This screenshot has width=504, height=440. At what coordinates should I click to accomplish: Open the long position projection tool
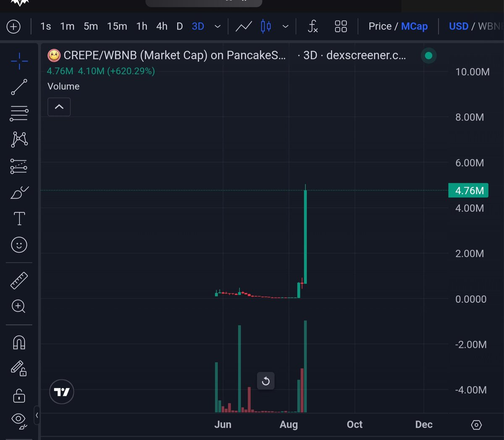pos(19,166)
